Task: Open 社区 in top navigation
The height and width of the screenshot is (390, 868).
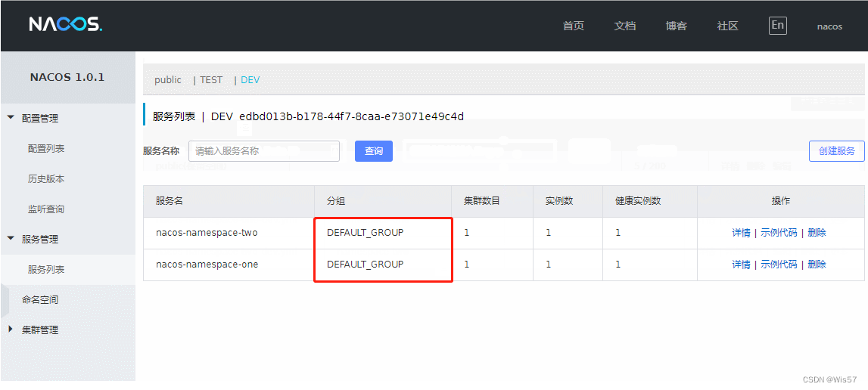Action: [728, 26]
